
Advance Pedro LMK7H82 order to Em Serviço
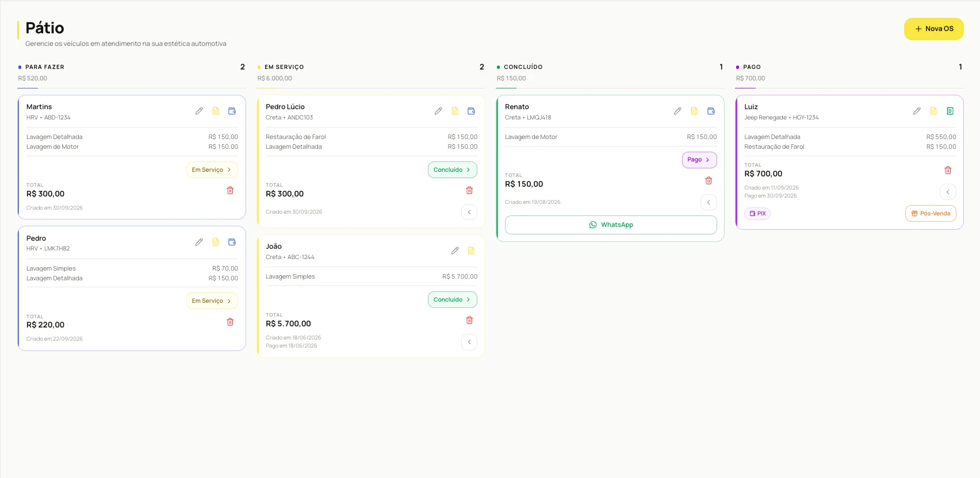pyautogui.click(x=212, y=301)
